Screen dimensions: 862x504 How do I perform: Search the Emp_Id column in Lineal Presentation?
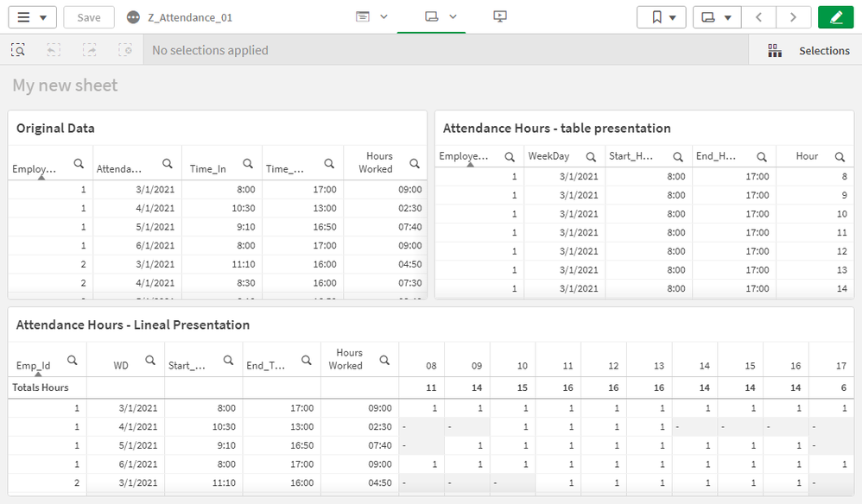(73, 360)
